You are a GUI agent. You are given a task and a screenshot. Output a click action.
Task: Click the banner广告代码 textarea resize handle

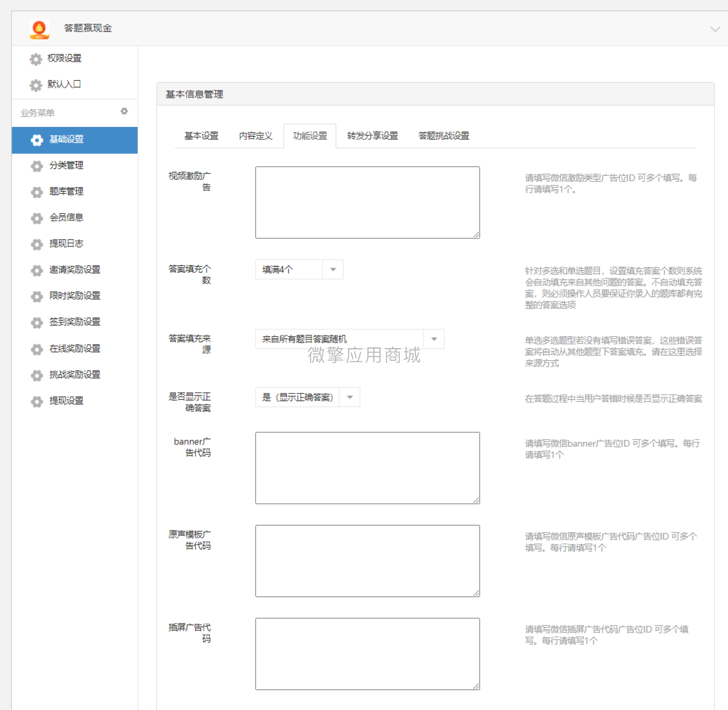pyautogui.click(x=476, y=500)
